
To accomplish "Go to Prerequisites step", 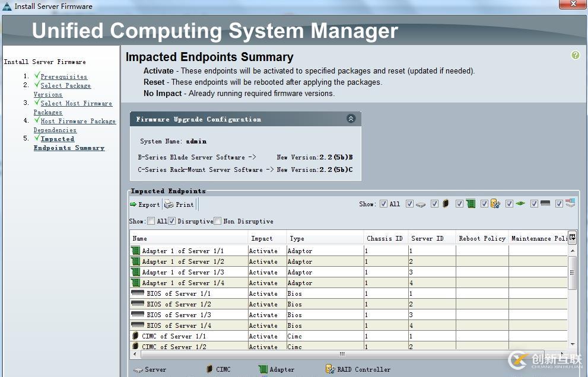I will [x=63, y=76].
